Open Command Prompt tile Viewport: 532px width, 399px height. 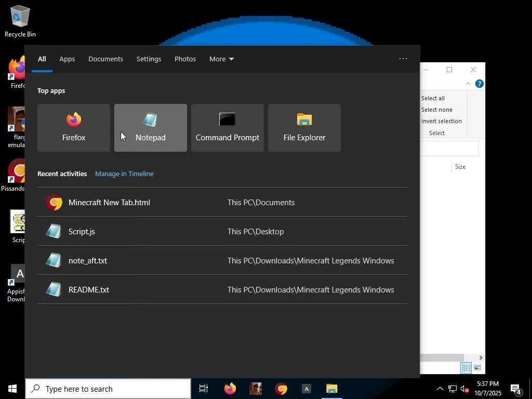(x=228, y=128)
